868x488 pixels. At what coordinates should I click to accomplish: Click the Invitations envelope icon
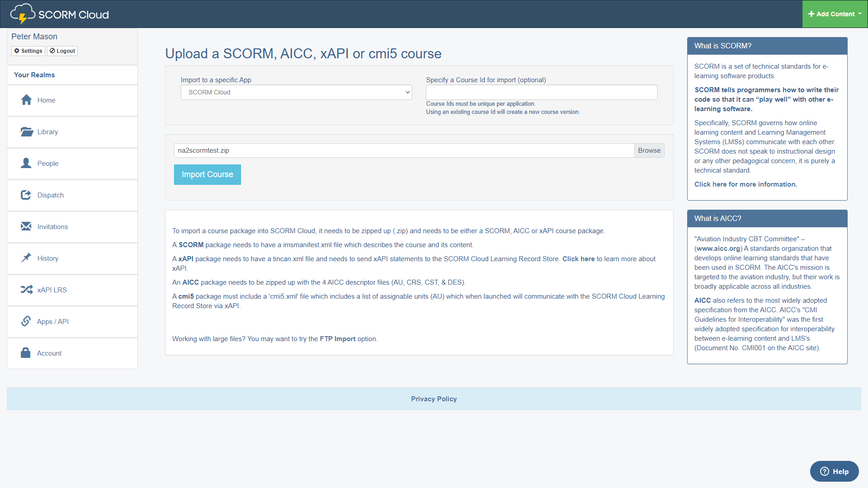pyautogui.click(x=26, y=226)
